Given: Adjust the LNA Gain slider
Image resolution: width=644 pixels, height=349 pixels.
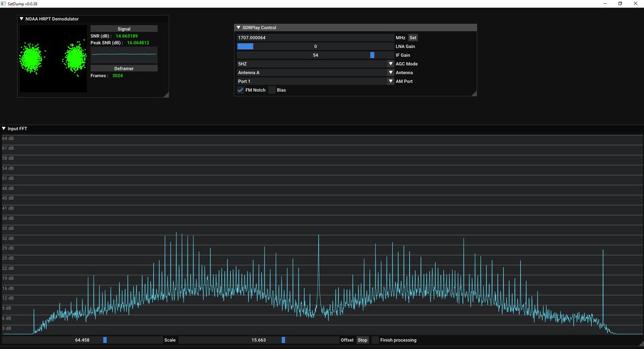Looking at the screenshot, I should point(315,46).
